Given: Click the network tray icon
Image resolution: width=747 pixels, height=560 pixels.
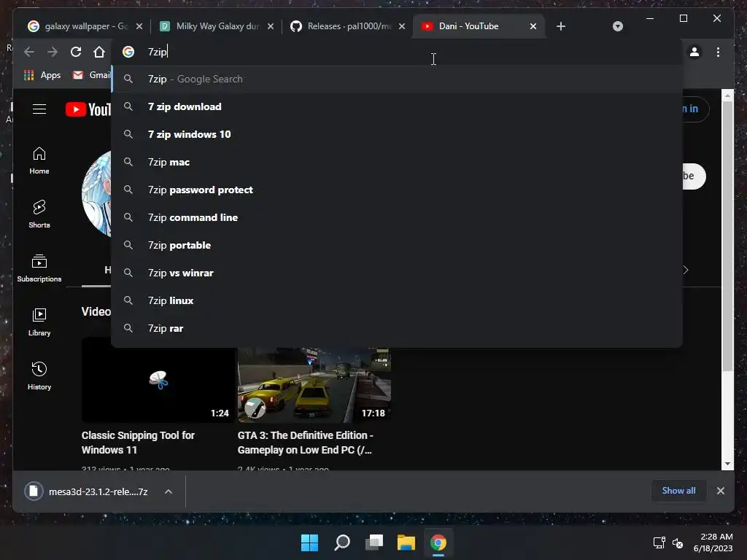Looking at the screenshot, I should coord(659,542).
